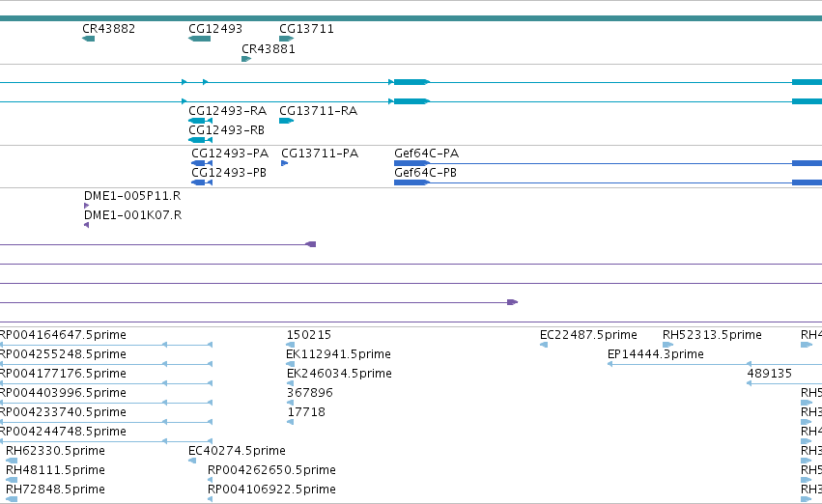The image size is (822, 504).
Task: Select the CR43882 gene arrow glyph
Action: (89, 39)
